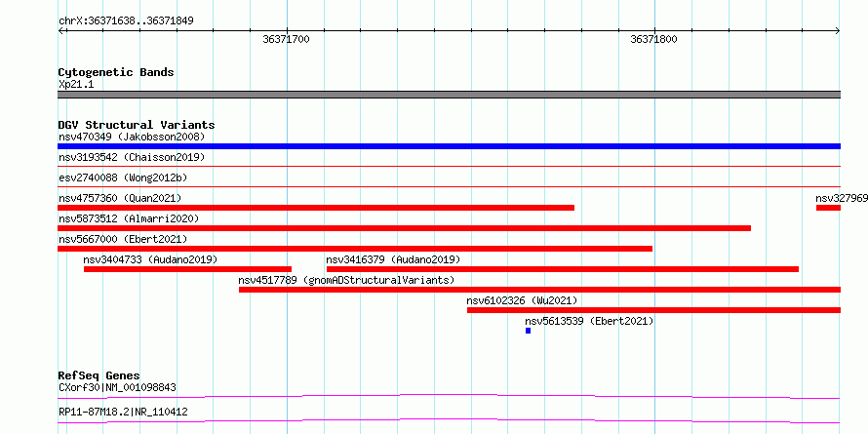Open the nsv5873512 (Almarri2020) label
Screen dimensions: 868x434
pyautogui.click(x=129, y=218)
